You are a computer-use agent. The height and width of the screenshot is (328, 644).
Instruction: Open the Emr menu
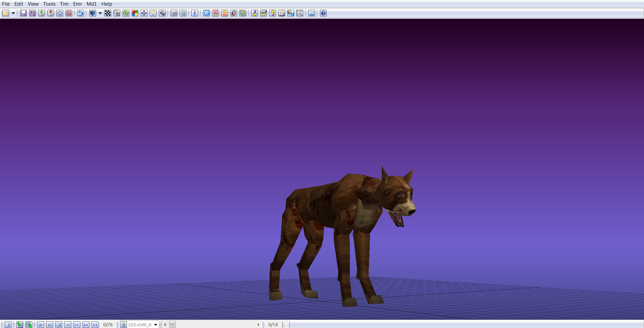click(78, 4)
